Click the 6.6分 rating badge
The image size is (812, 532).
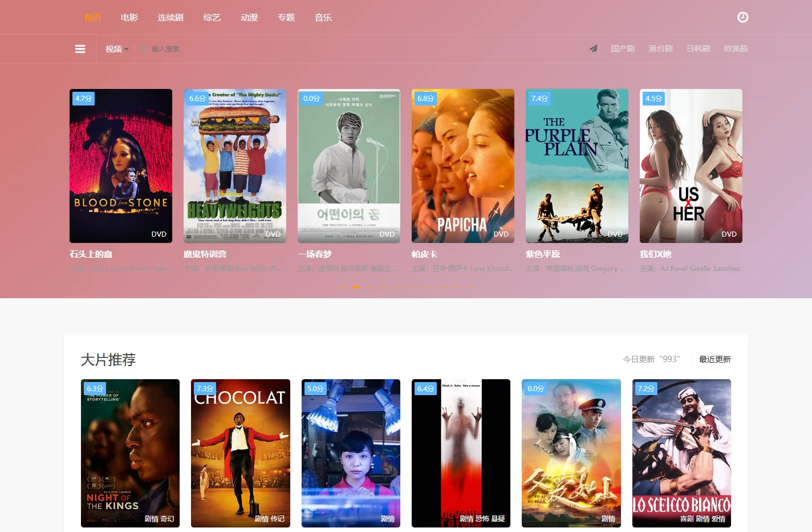197,99
